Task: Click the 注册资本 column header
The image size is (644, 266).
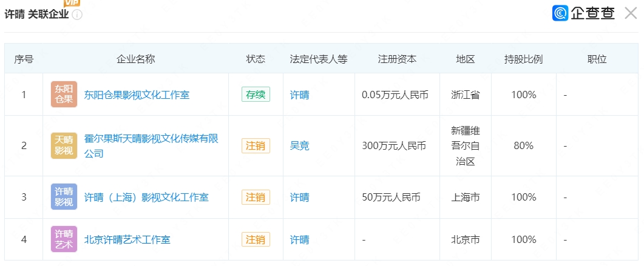Action: click(397, 59)
